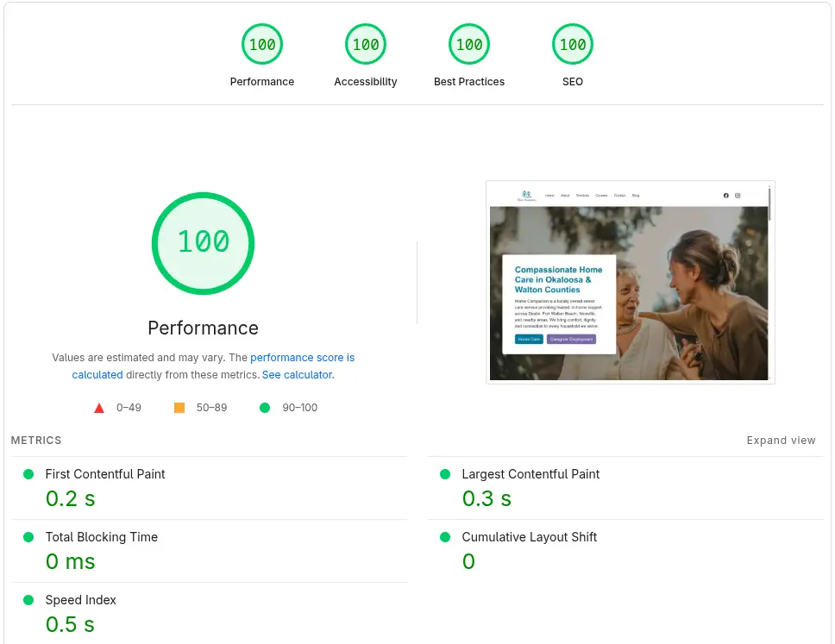
Task: Click the Home Care button in the preview
Action: coord(529,340)
